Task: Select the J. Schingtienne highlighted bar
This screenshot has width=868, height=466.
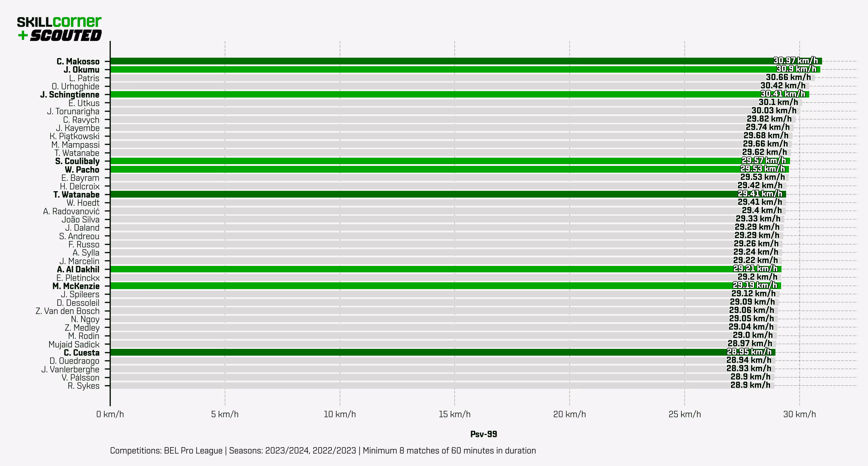Action: tap(427, 94)
